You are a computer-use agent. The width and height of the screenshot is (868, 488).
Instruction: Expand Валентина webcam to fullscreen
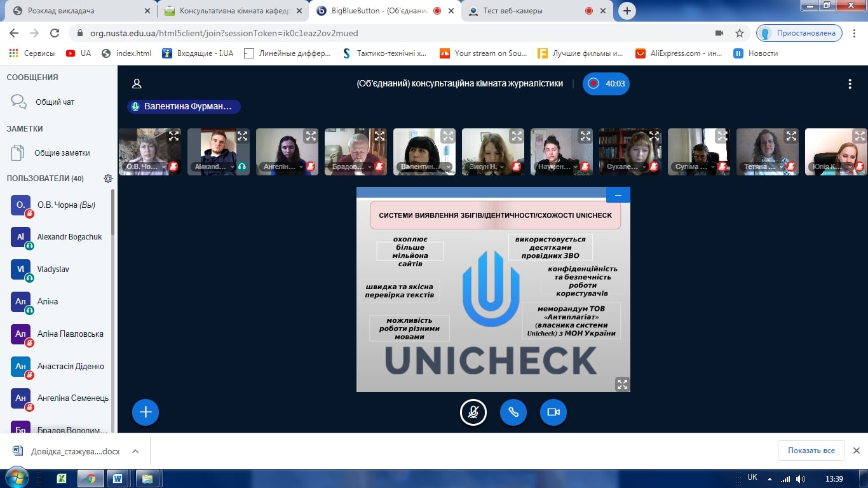coord(448,135)
